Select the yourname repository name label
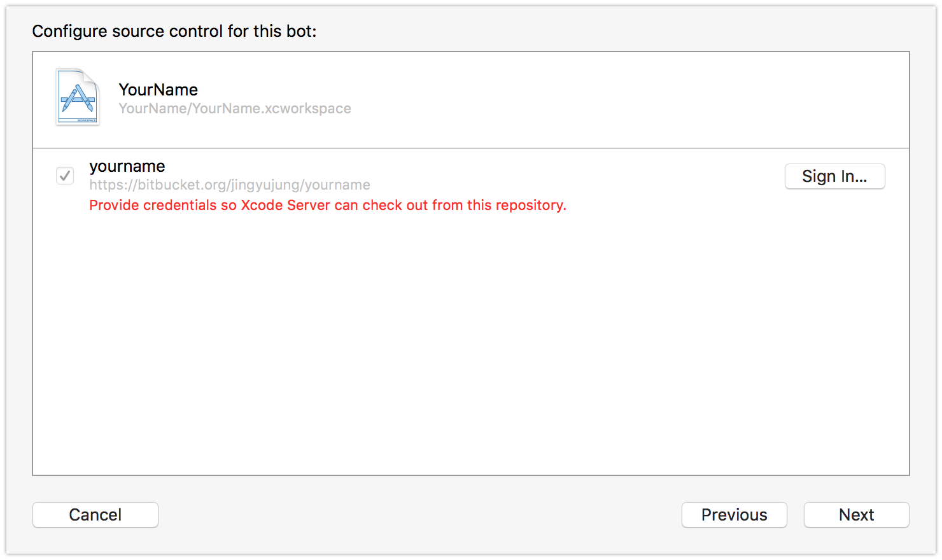This screenshot has height=560, width=942. [x=127, y=166]
